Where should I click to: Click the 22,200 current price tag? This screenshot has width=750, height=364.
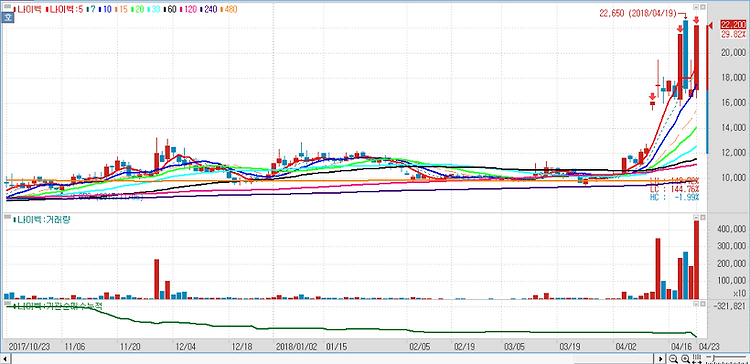[733, 25]
